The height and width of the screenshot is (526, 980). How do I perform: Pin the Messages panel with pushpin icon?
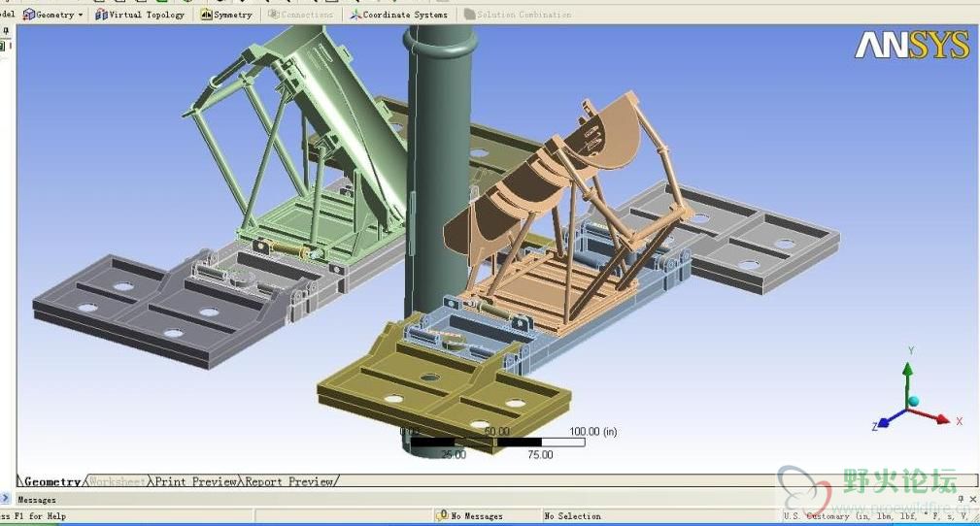tap(962, 499)
